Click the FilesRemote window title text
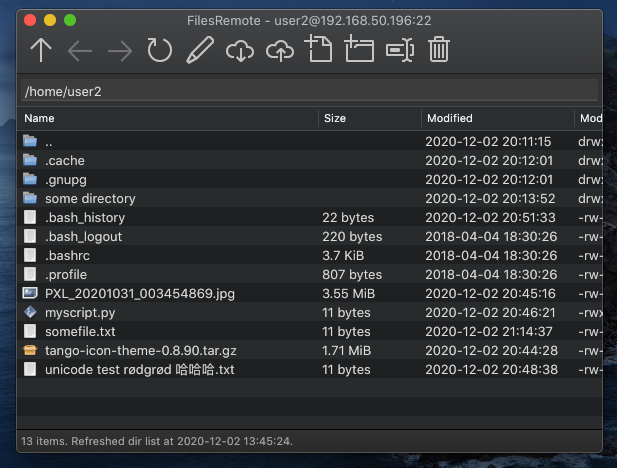This screenshot has height=468, width=617. [x=309, y=20]
